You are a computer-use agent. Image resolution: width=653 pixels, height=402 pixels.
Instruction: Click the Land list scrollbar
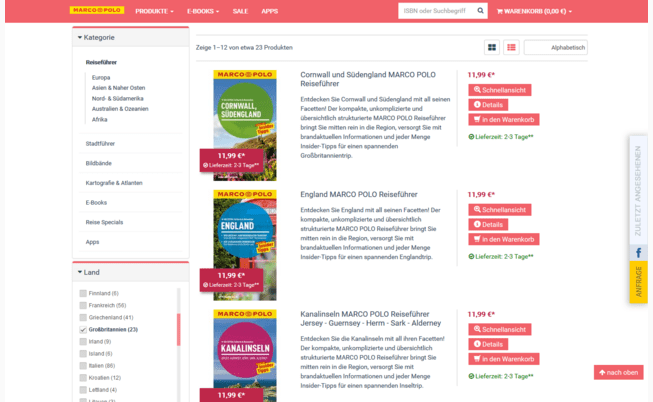(x=179, y=330)
